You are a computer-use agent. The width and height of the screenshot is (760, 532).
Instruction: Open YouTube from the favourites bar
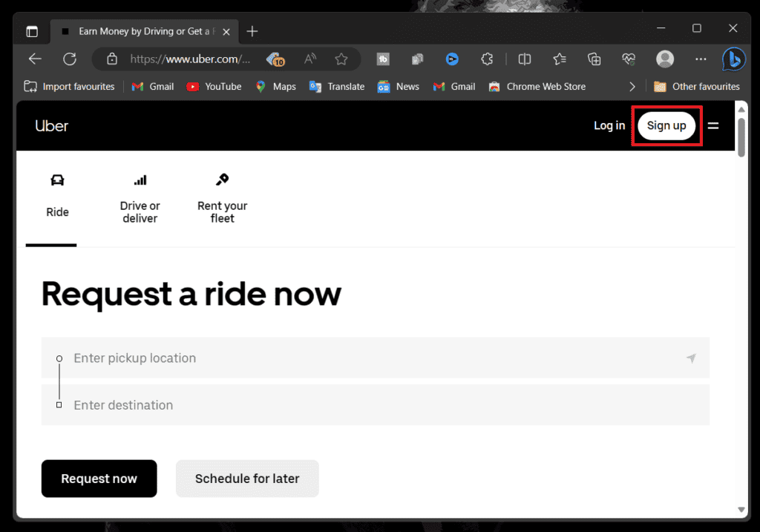[214, 86]
